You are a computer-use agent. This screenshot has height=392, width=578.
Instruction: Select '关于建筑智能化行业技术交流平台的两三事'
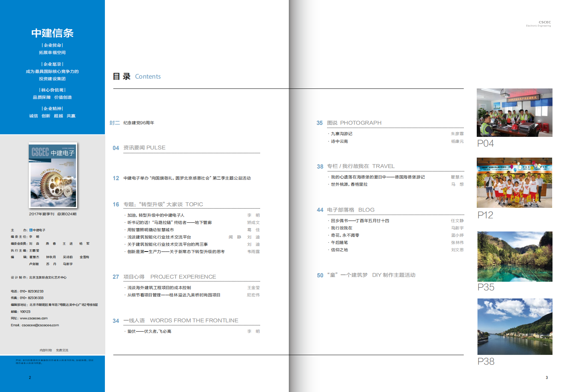[x=168, y=244]
